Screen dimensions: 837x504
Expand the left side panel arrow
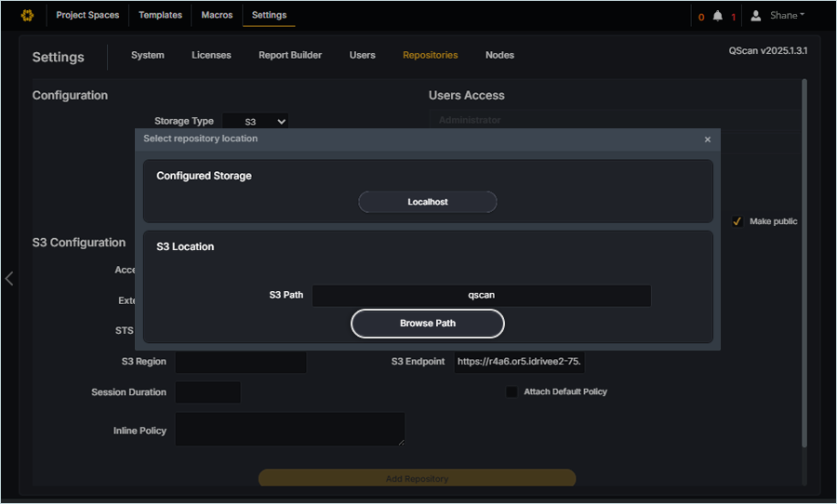coord(9,278)
